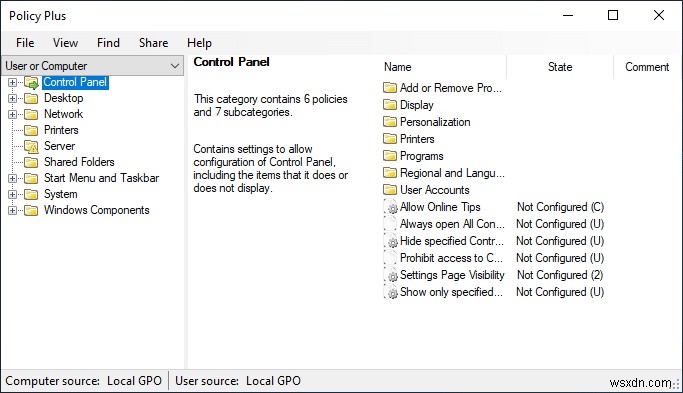Viewport: 683px width, 393px height.
Task: Select Windows Components label in tree
Action: pyautogui.click(x=97, y=210)
